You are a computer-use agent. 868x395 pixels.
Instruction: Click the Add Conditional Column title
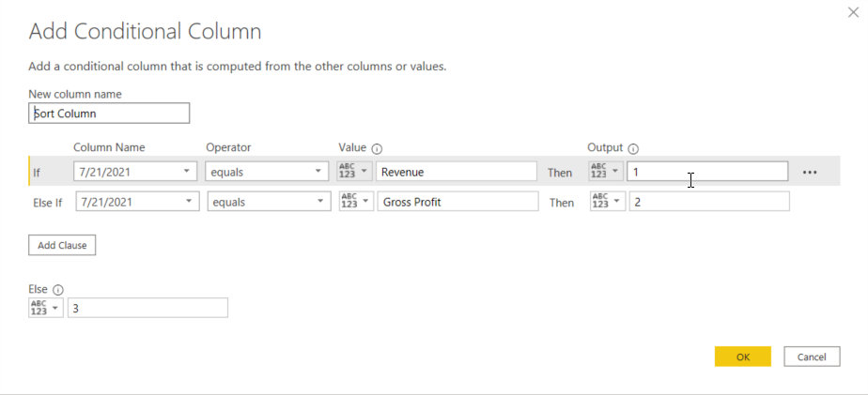(145, 32)
